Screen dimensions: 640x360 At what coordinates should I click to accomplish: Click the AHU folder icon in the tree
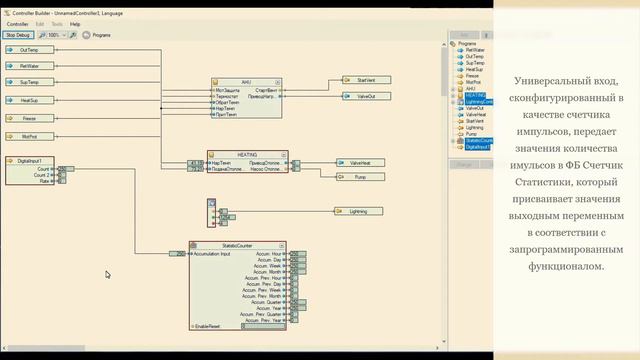point(460,89)
